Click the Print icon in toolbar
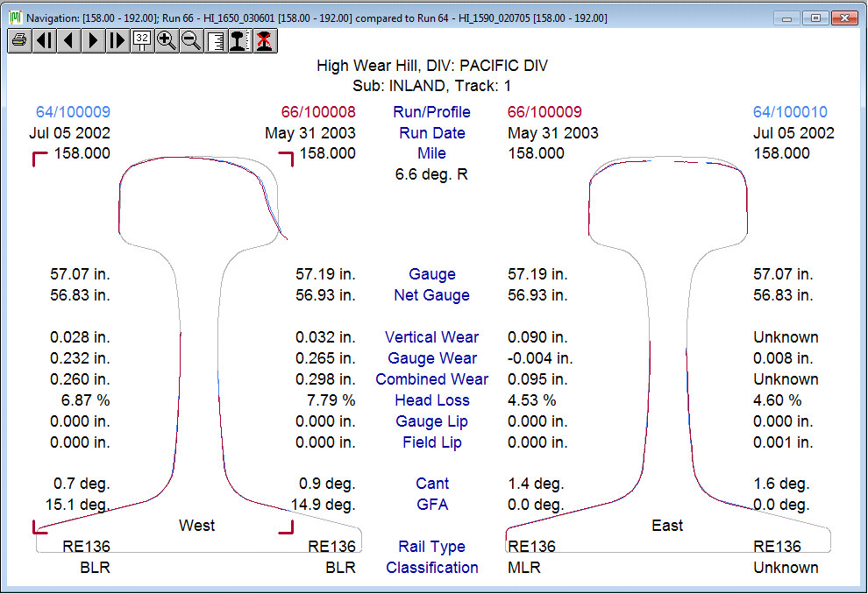Viewport: 868px width, 594px height. point(19,41)
